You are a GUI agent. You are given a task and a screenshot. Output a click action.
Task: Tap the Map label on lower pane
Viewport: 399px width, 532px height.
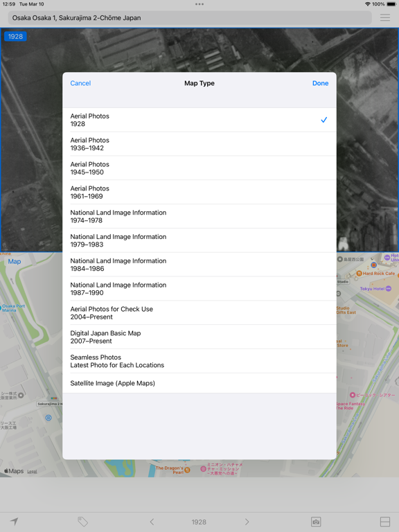point(15,262)
